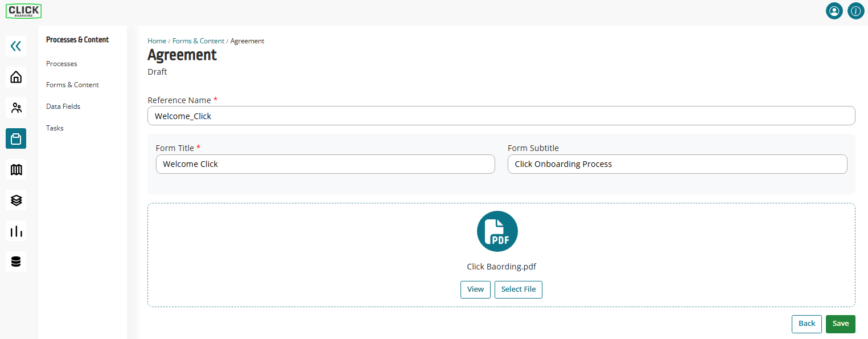This screenshot has width=868, height=339.
Task: Click the View button for the PDF
Action: tap(475, 289)
